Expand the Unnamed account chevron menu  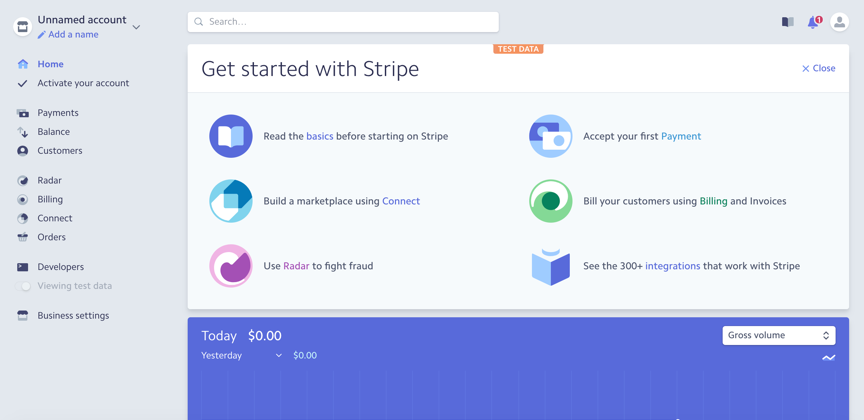click(x=137, y=26)
